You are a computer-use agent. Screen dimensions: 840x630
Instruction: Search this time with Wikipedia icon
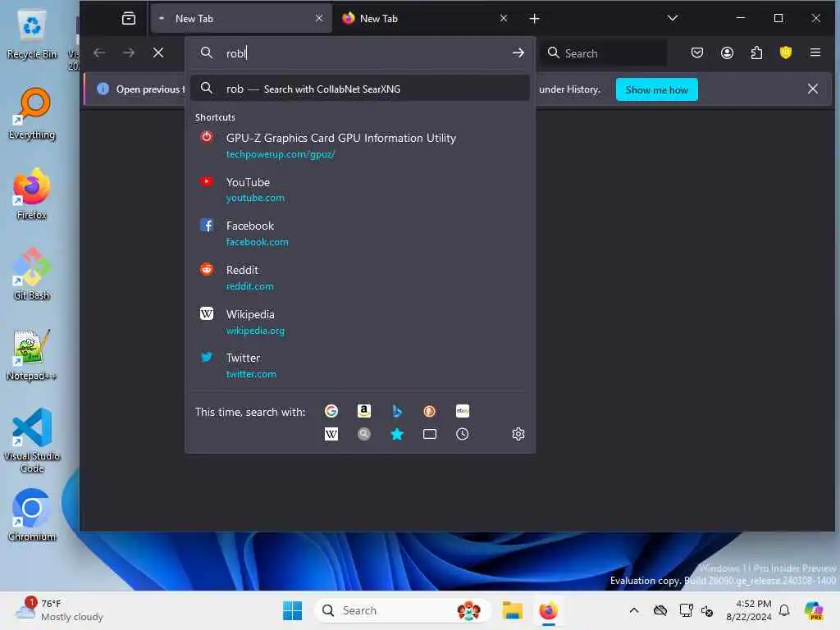tap(331, 434)
